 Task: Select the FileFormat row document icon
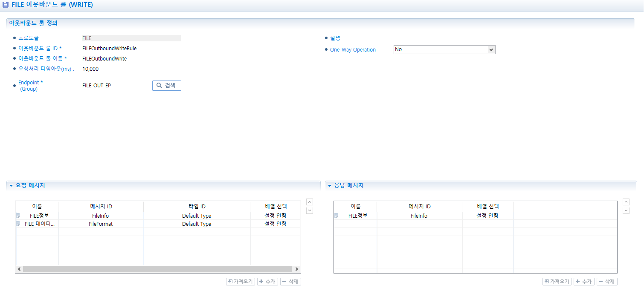(x=18, y=224)
